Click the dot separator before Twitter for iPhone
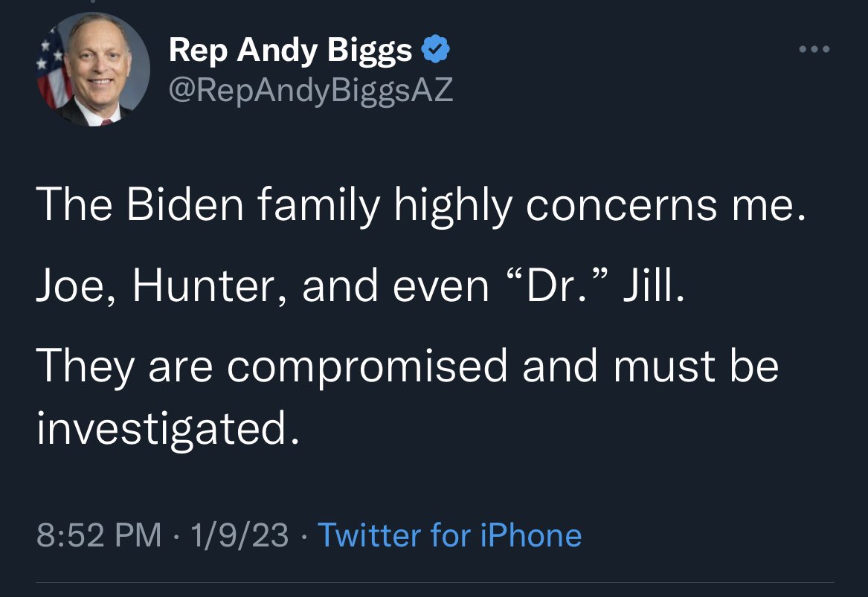The image size is (868, 597). tap(303, 535)
